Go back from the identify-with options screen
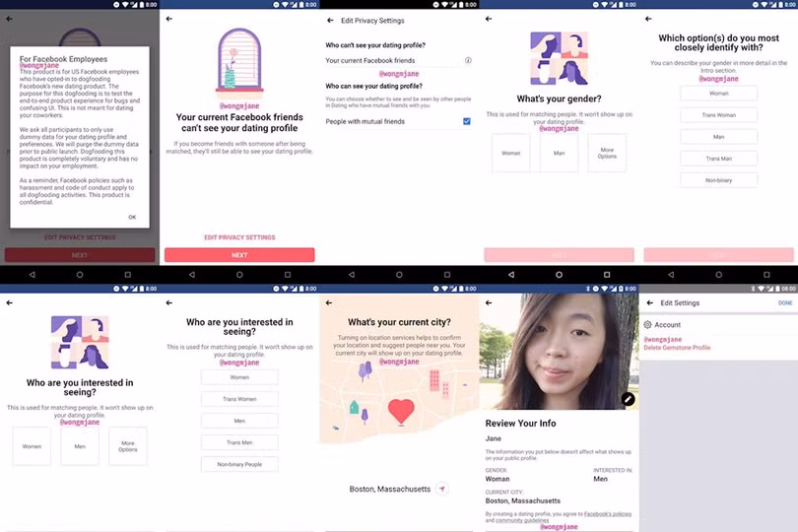Viewport: 798px width, 532px height. point(648,19)
